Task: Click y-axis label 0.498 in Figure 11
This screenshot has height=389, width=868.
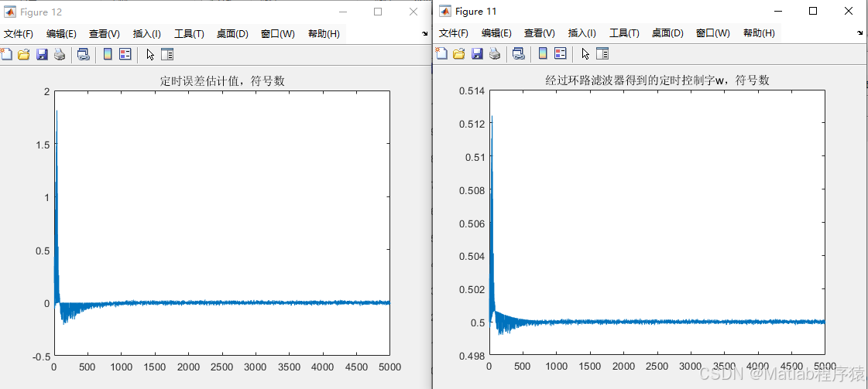Action: pyautogui.click(x=471, y=355)
